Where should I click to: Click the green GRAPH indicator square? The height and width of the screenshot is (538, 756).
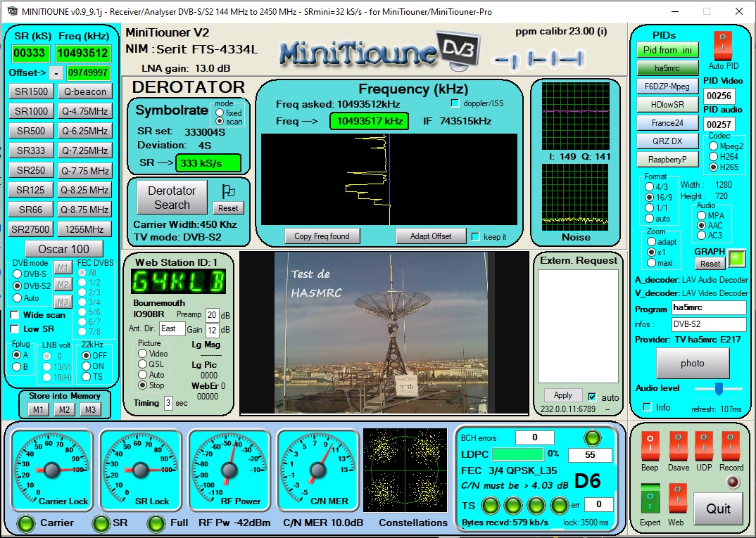point(736,258)
